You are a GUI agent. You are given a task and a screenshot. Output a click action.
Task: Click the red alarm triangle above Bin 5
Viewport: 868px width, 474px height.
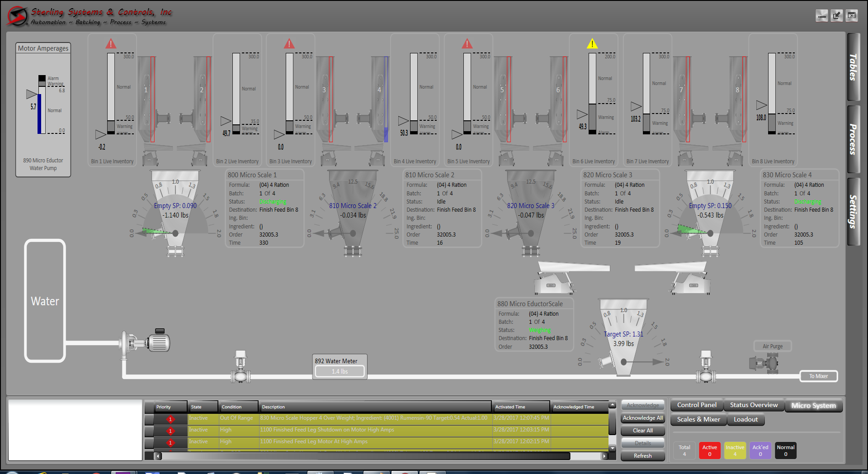click(x=468, y=43)
